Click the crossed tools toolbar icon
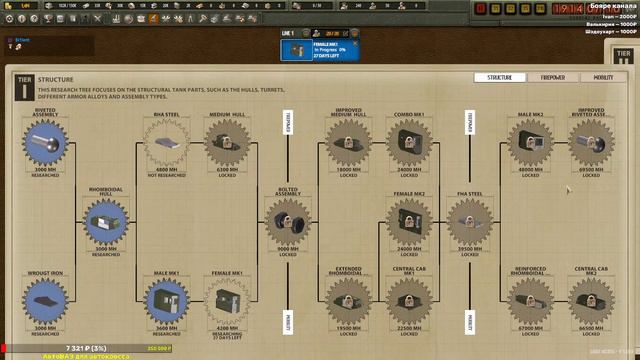 [x=97, y=19]
